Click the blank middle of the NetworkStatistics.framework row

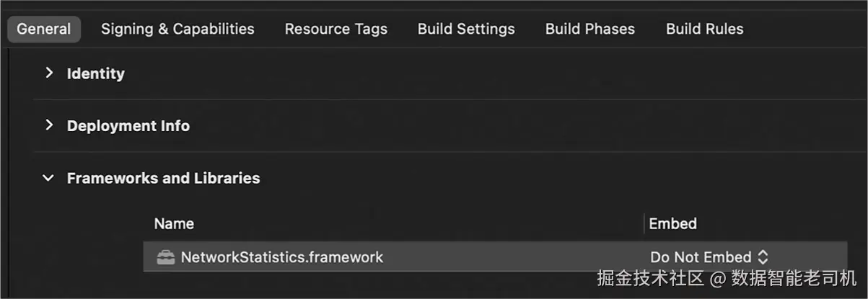[512, 257]
